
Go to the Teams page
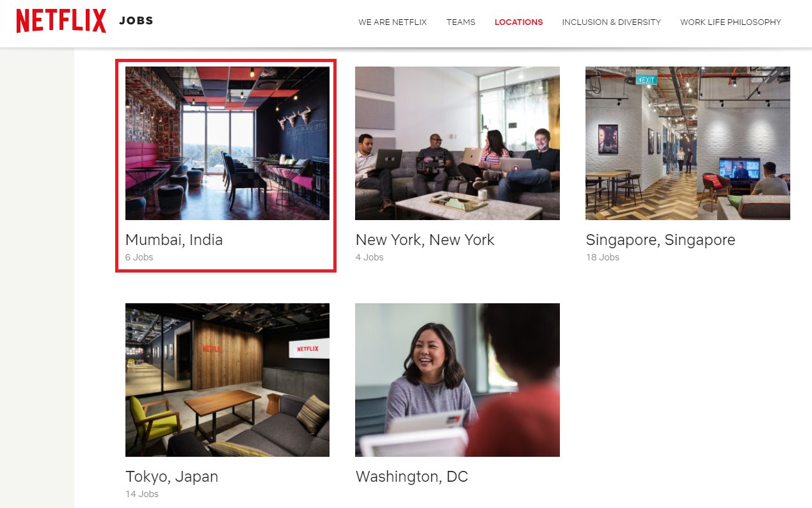(461, 22)
